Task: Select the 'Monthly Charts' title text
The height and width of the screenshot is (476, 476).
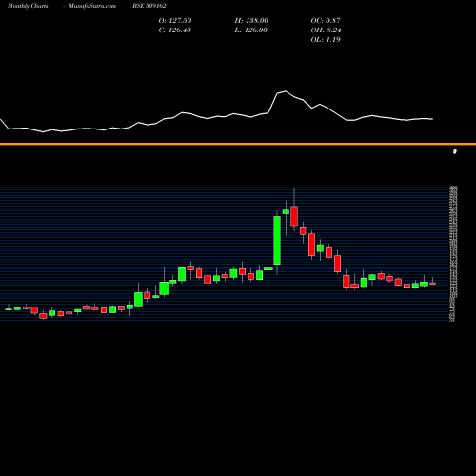Action: pyautogui.click(x=28, y=6)
